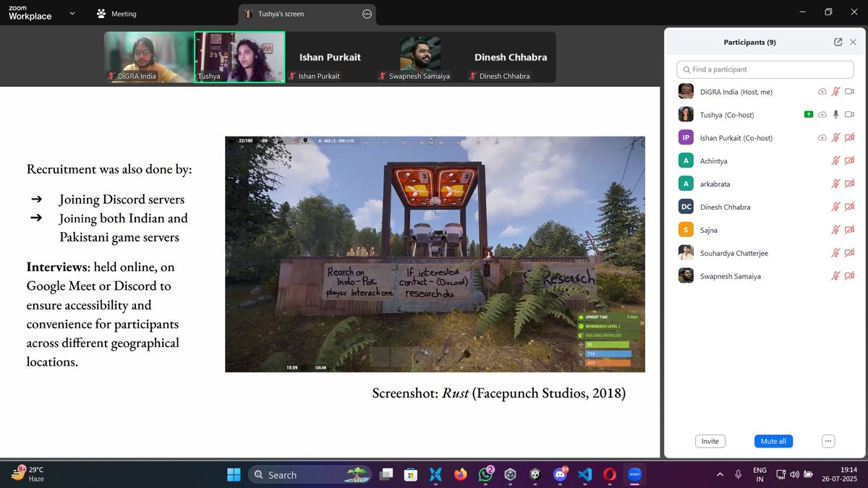Click the green screen-share icon beside Tushya
The height and width of the screenshot is (488, 868).
808,114
